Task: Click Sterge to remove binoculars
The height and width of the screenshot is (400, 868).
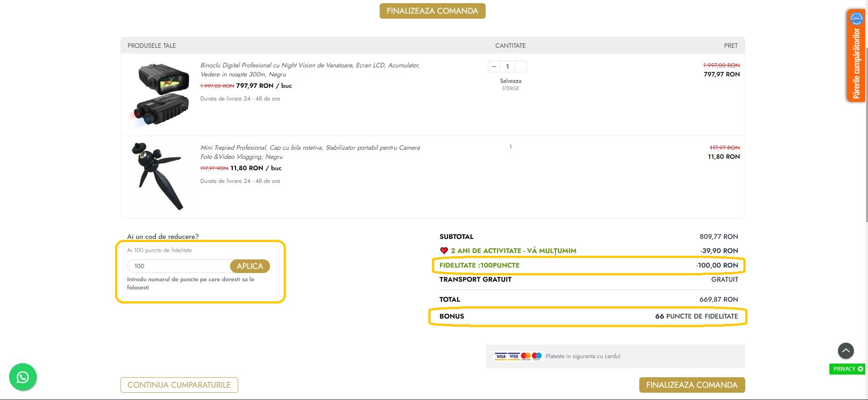Action: pyautogui.click(x=511, y=89)
